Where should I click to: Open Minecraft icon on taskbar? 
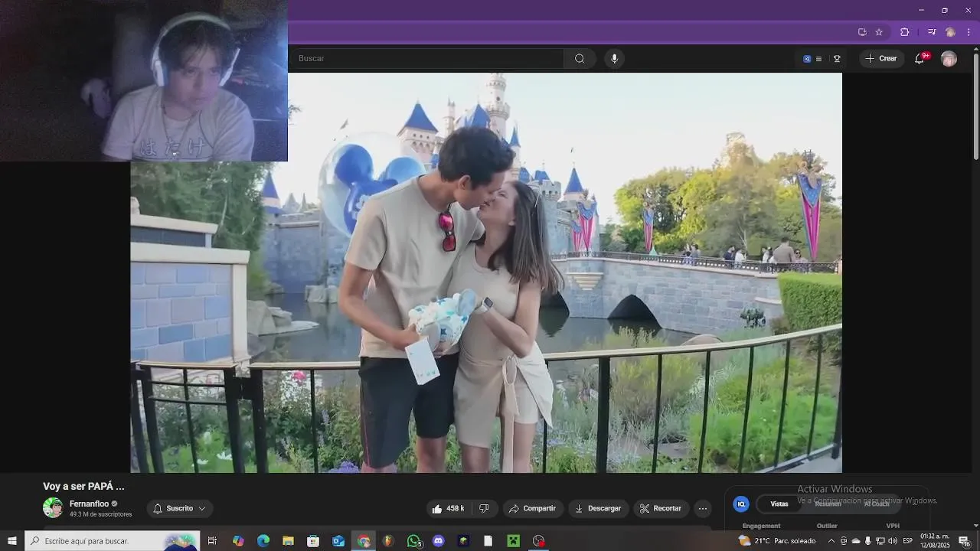click(x=513, y=541)
